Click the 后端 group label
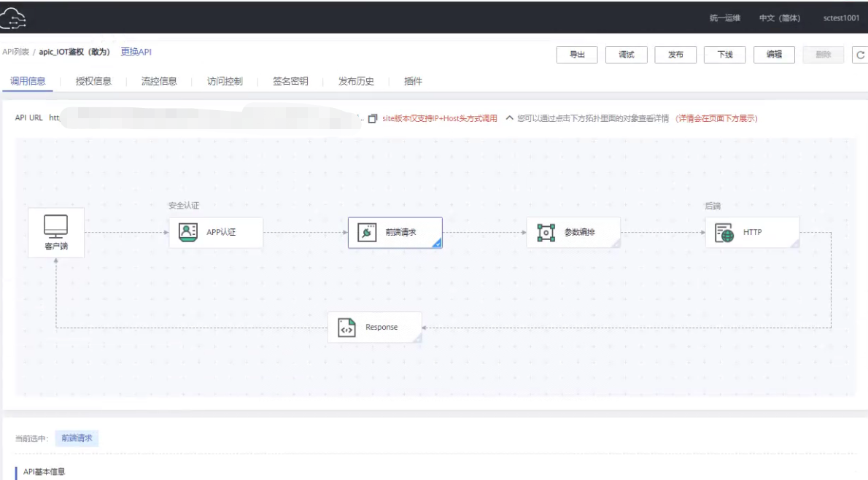 pos(713,206)
